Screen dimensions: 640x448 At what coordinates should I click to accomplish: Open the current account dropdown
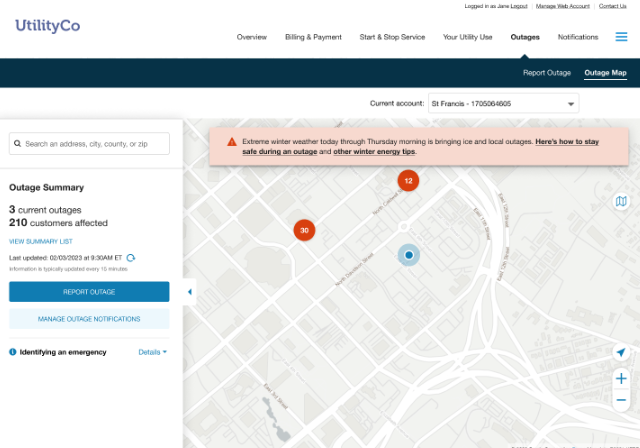(x=503, y=103)
